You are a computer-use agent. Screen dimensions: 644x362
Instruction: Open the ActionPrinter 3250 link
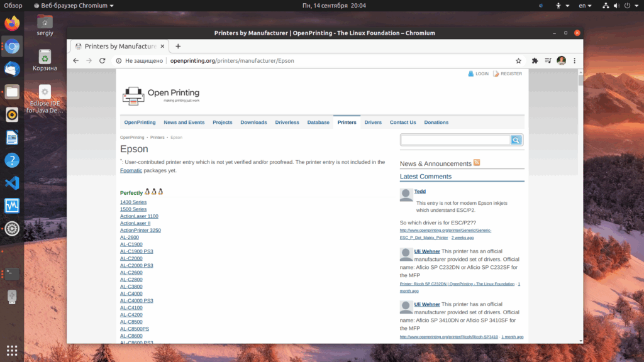(x=140, y=230)
